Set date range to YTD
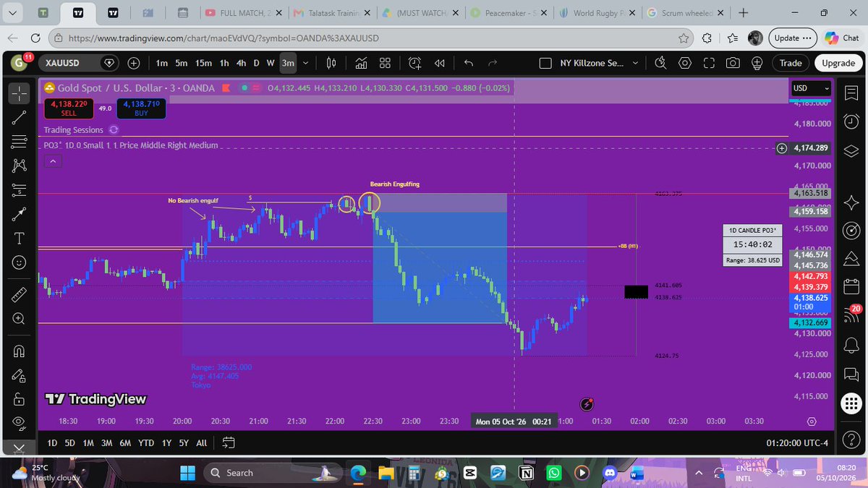This screenshot has height=488, width=868. coord(145,442)
